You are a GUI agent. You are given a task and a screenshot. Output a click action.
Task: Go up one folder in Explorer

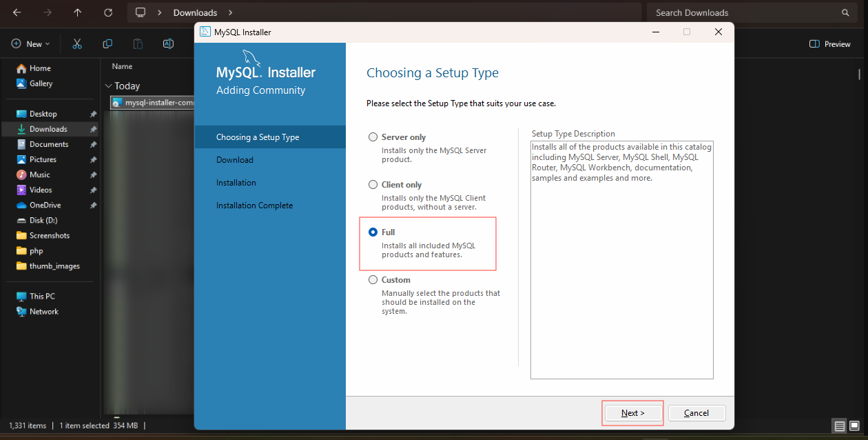click(77, 12)
